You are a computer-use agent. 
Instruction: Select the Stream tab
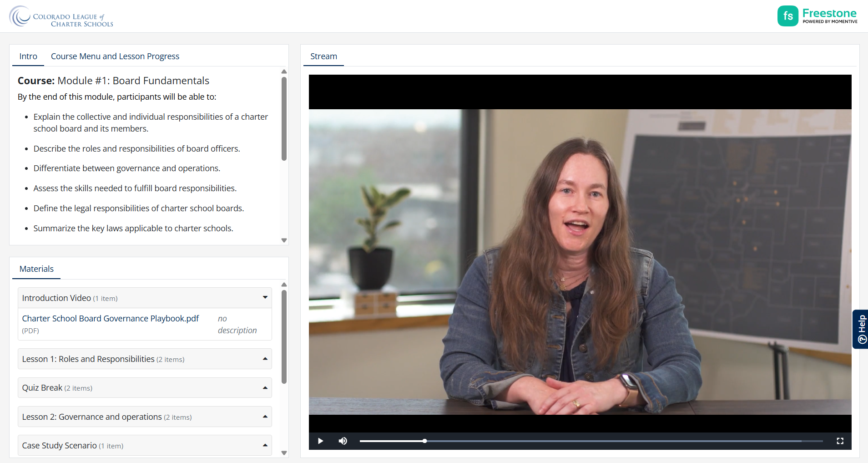tap(323, 56)
